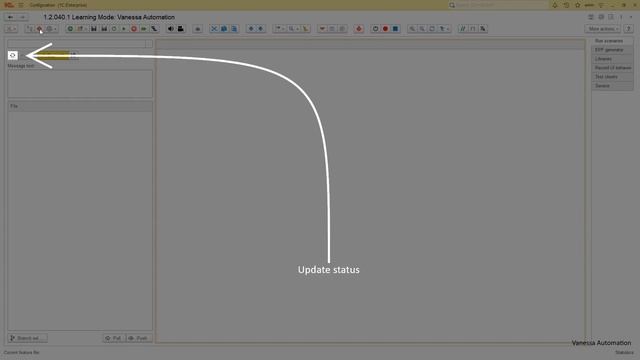Click the history icon in title bar
Screen dimensions: 640x360
pyautogui.click(x=566, y=5)
